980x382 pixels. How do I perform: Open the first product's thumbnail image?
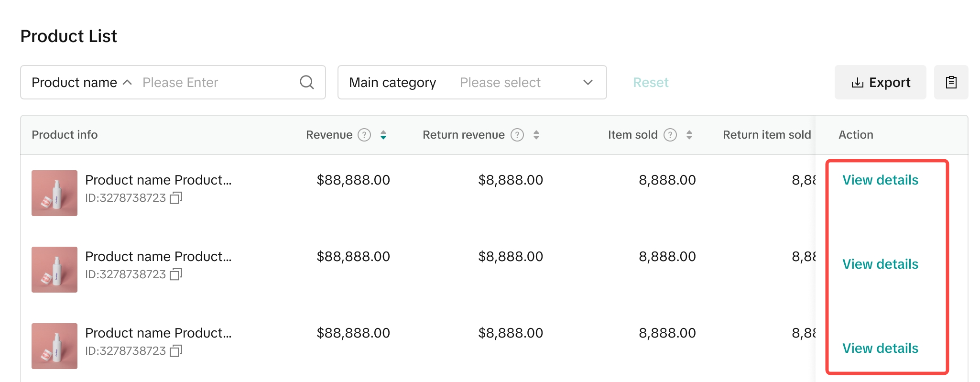pyautogui.click(x=54, y=193)
